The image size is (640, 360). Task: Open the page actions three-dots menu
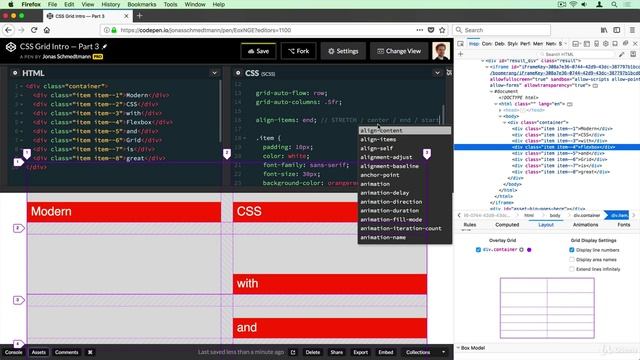[420, 30]
